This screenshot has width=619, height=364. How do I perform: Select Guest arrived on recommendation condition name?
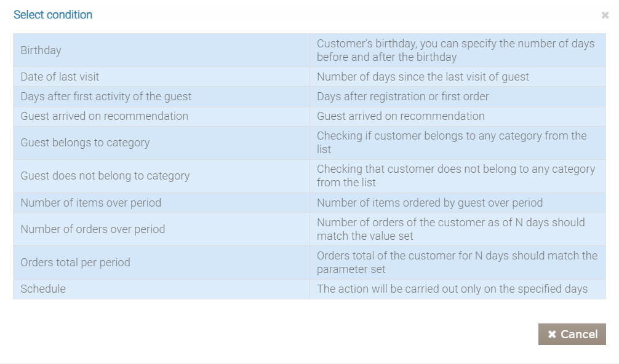click(x=105, y=116)
